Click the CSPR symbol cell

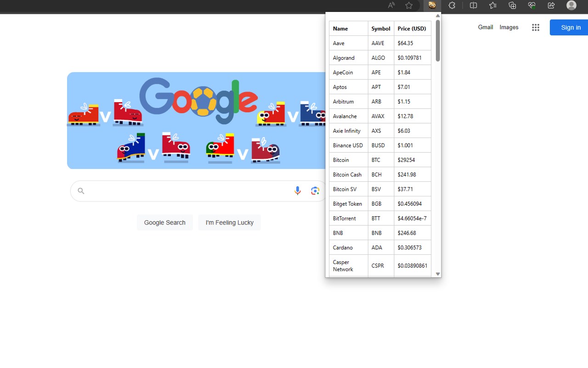point(381,266)
